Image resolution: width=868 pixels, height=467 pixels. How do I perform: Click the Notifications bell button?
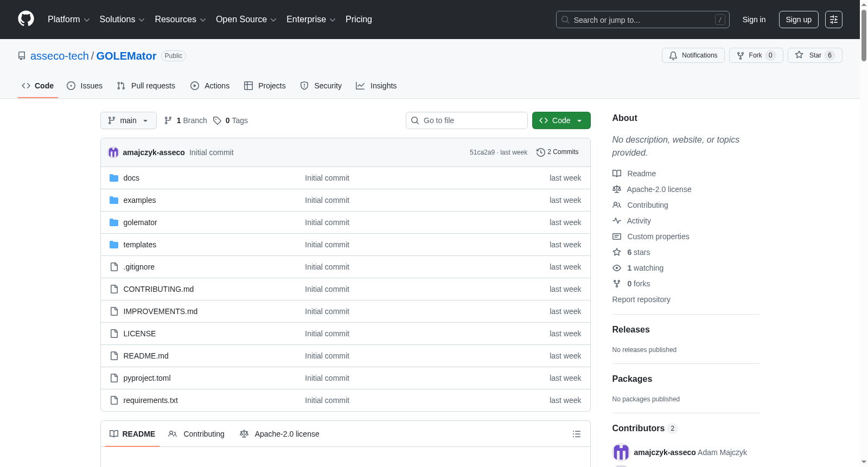pyautogui.click(x=693, y=55)
